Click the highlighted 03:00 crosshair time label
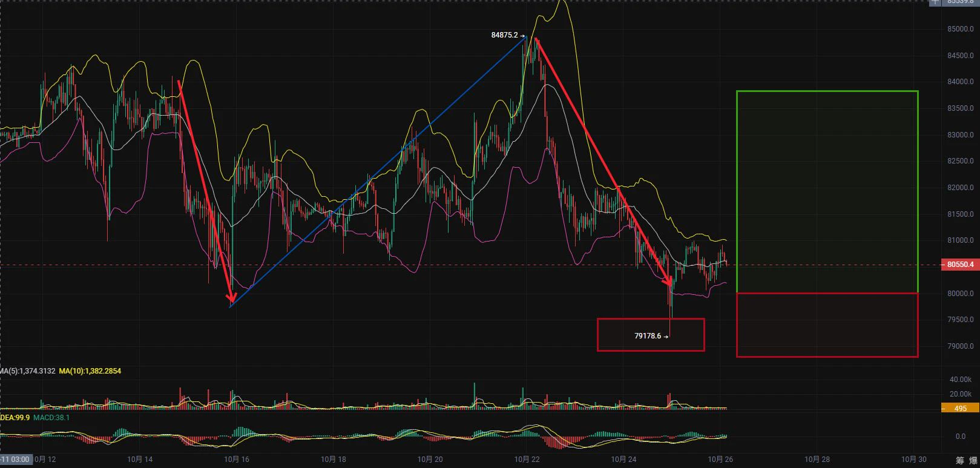Screen dimensions: 980x468 click(16, 460)
